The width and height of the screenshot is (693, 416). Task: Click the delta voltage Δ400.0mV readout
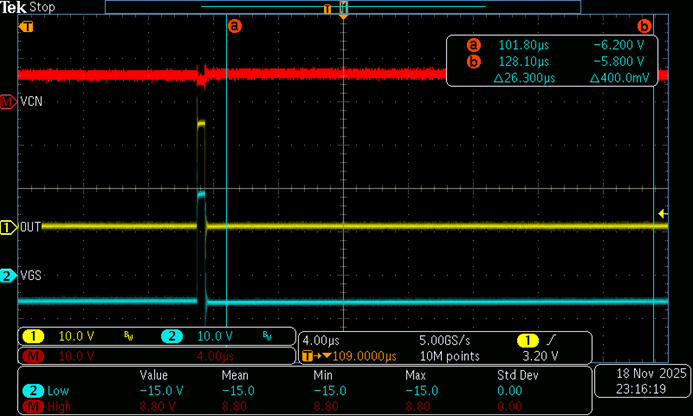click(x=620, y=78)
